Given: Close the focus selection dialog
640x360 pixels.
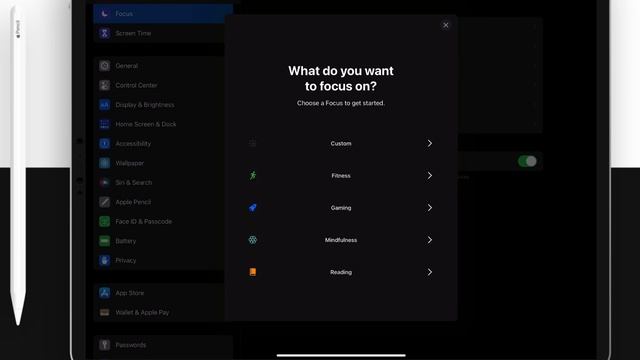Looking at the screenshot, I should (445, 25).
